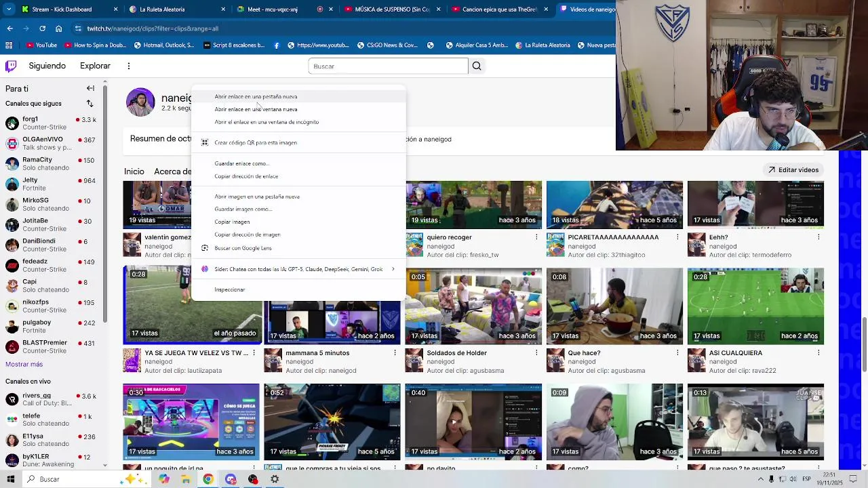Open the three-dot menu beside Explorar

128,66
